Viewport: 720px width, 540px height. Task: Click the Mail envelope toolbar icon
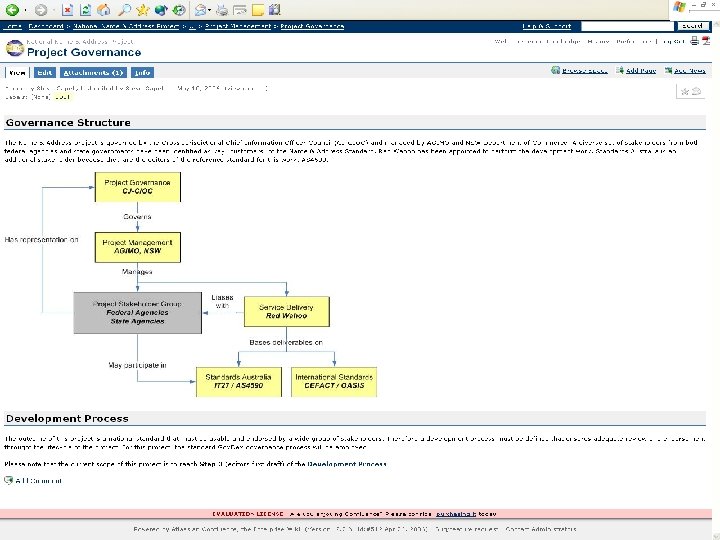[200, 10]
